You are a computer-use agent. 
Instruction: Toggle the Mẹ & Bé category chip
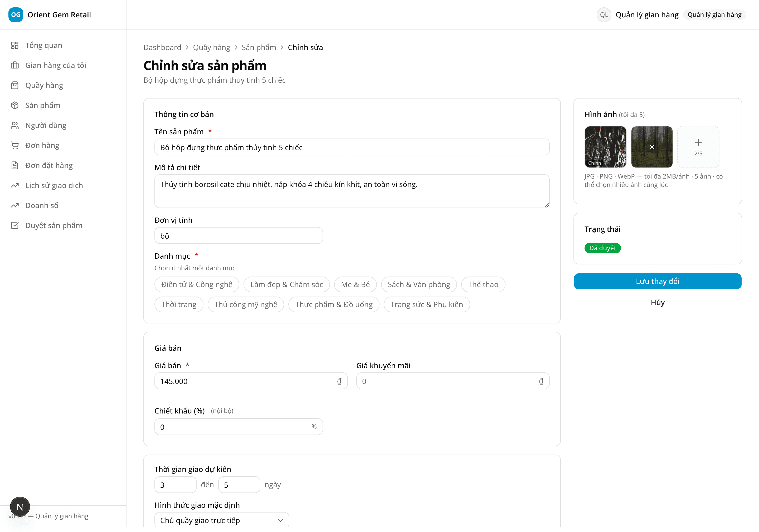(355, 284)
